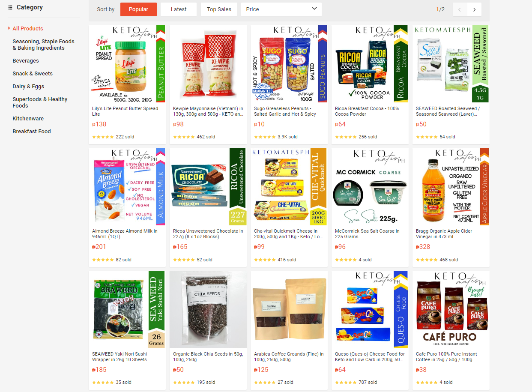This screenshot has width=532, height=392.
Task: Select Dairy & Eggs category
Action: [28, 87]
